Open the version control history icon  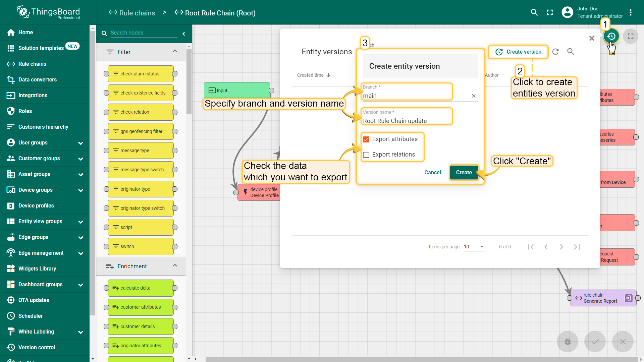pos(611,36)
